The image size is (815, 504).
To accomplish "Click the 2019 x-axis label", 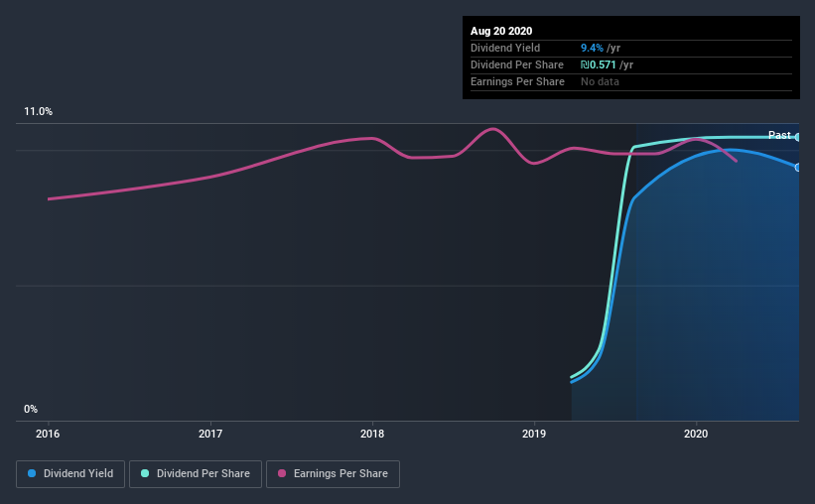I will [534, 434].
